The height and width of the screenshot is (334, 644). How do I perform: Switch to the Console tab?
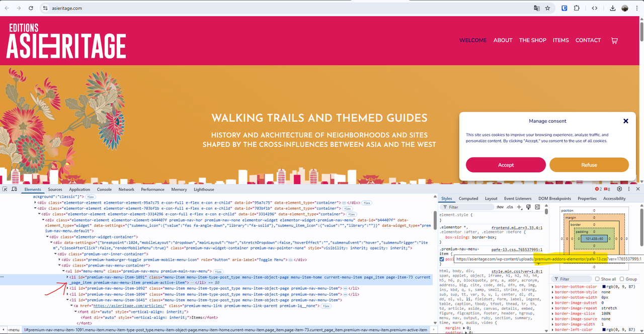tap(104, 190)
